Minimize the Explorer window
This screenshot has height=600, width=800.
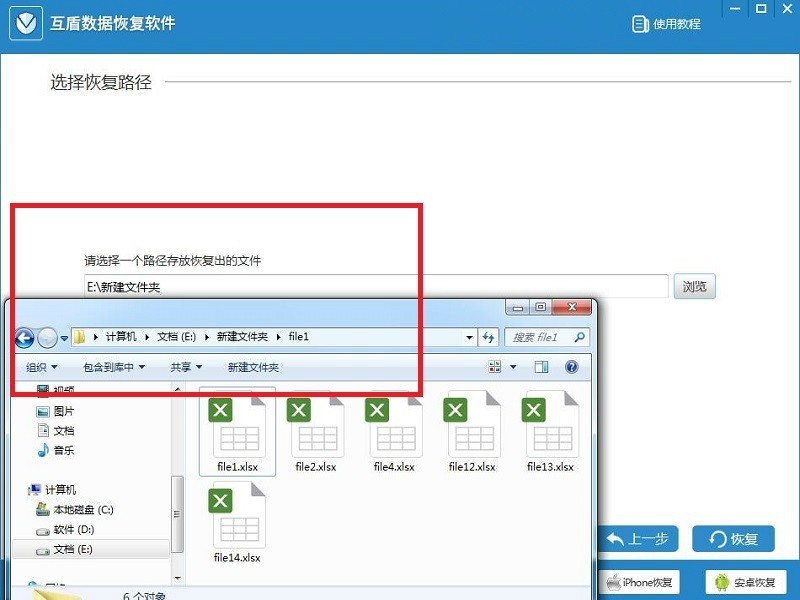tap(518, 308)
